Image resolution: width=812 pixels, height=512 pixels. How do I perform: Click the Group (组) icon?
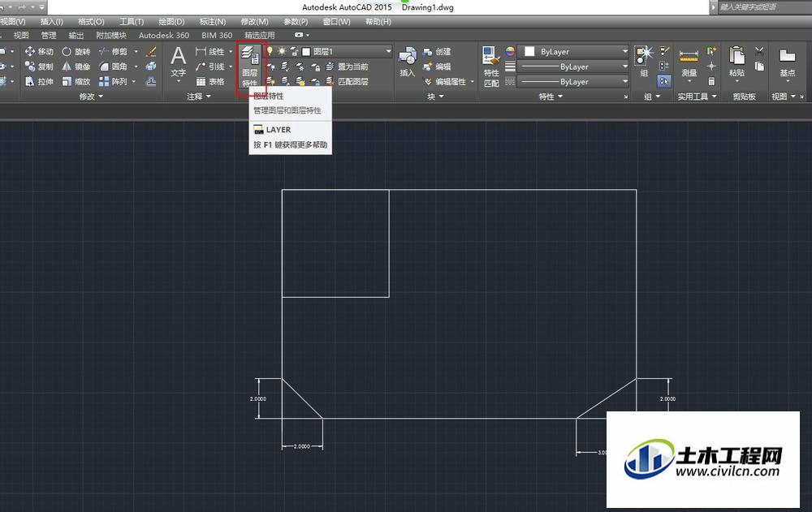point(644,61)
